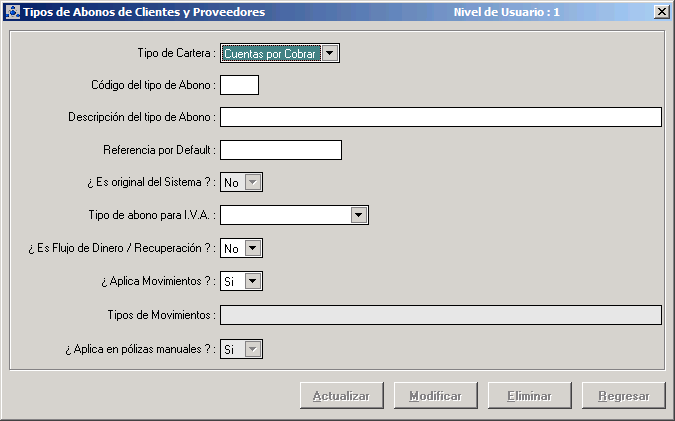Click the application icon in the title bar

coord(11,11)
